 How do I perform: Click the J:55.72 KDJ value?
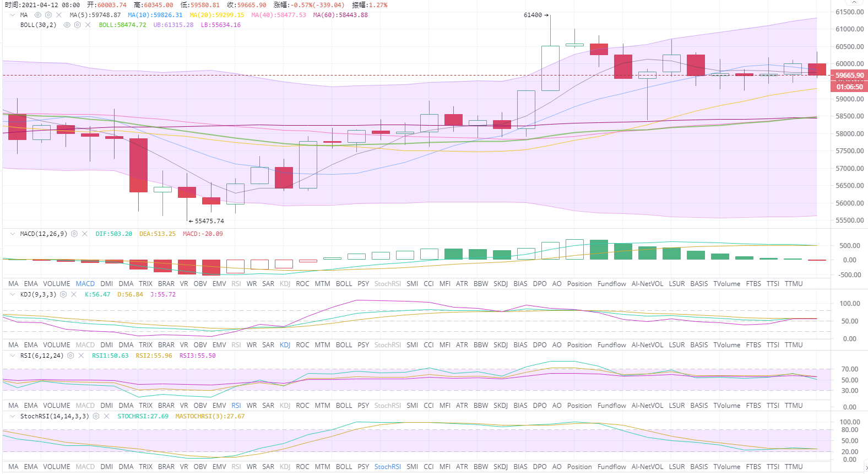tap(163, 294)
